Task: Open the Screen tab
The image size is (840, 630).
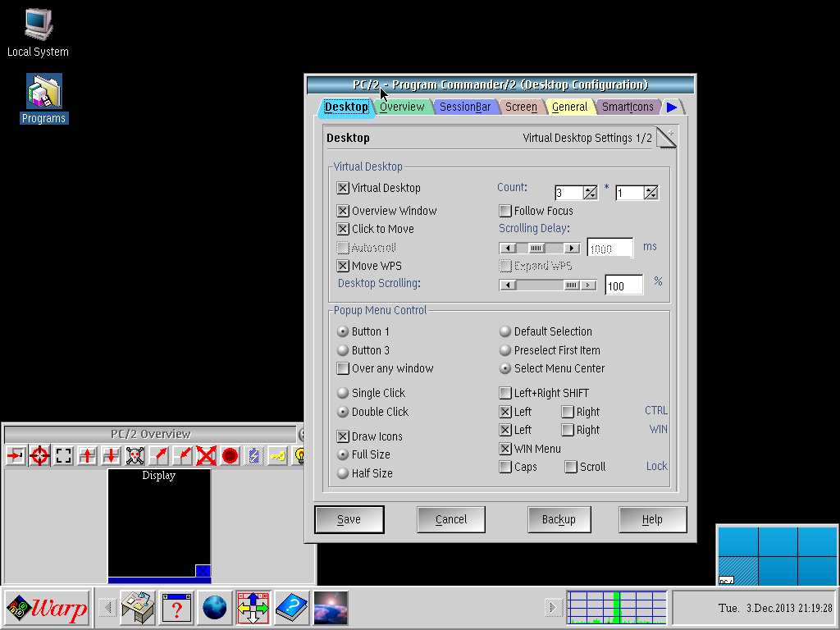Action: 521,107
